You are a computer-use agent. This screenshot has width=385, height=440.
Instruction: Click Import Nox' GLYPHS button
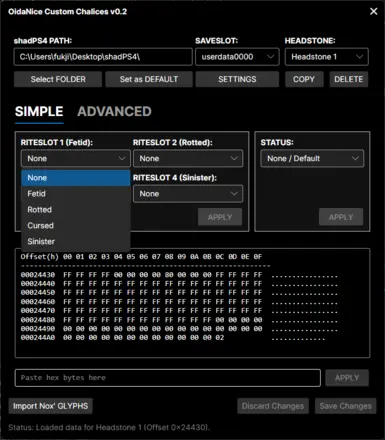pos(51,406)
